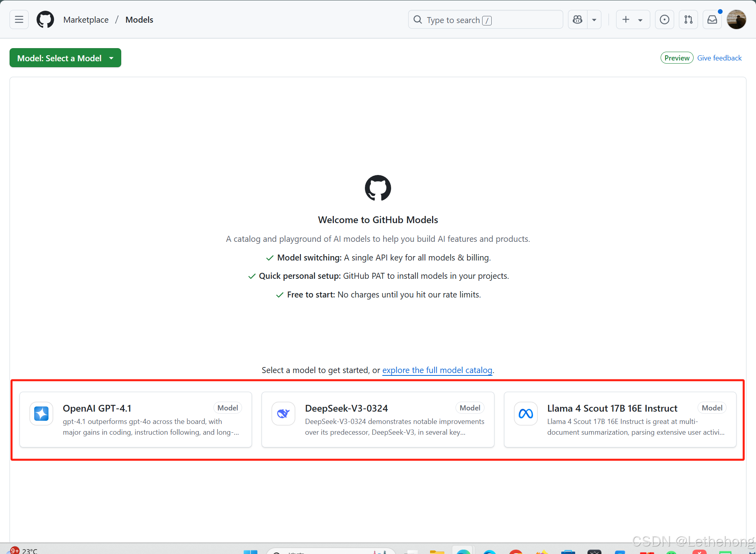Open the hamburger navigation menu
The image size is (756, 554).
(19, 19)
